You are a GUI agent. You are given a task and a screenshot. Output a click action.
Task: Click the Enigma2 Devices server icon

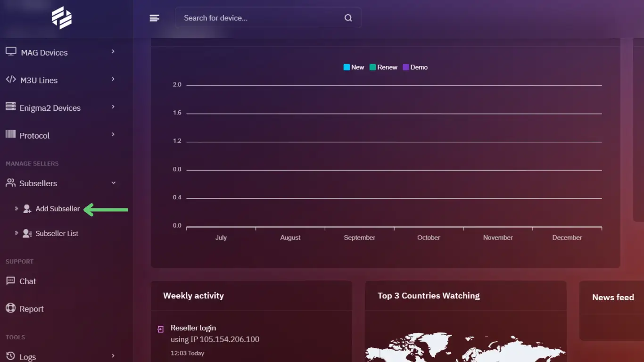coord(10,107)
